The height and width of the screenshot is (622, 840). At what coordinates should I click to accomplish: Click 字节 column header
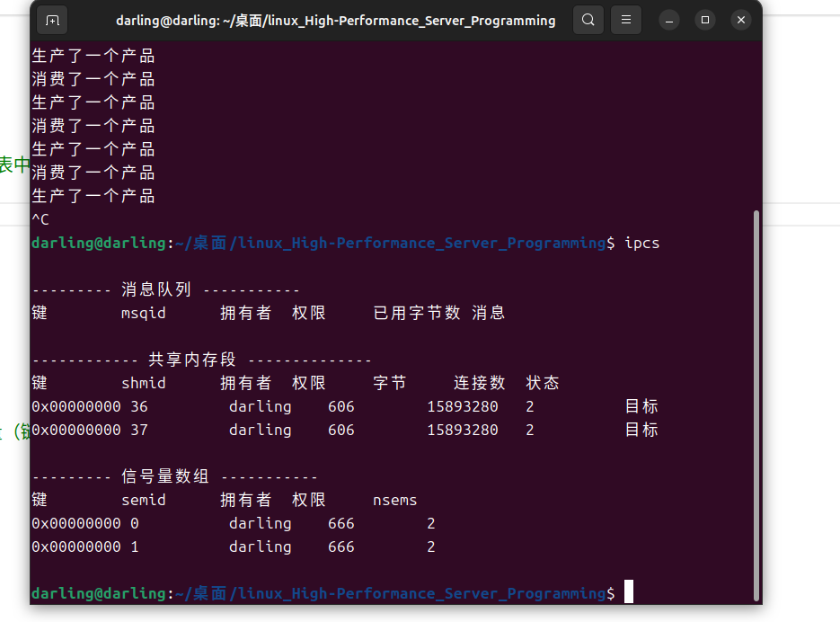click(390, 384)
